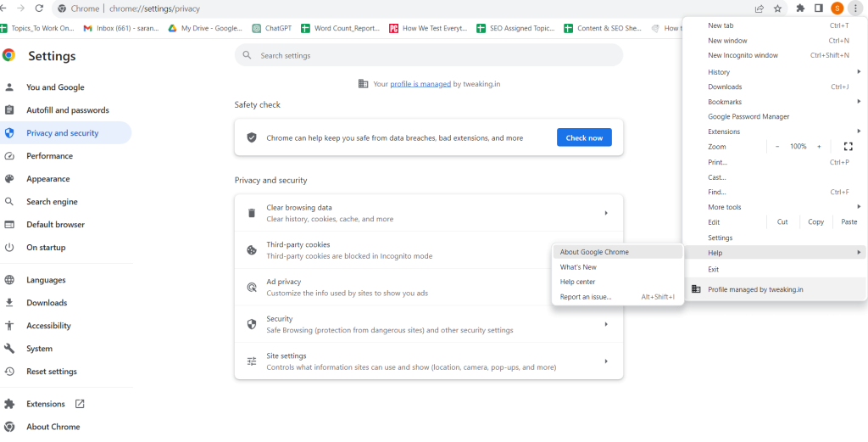Click the Chrome three-dot menu icon
Screen dimensions: 868x442
click(854, 8)
